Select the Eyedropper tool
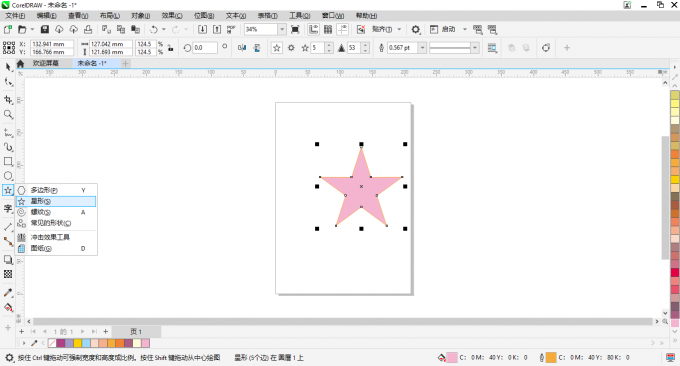This screenshot has height=366, width=680. [x=8, y=293]
